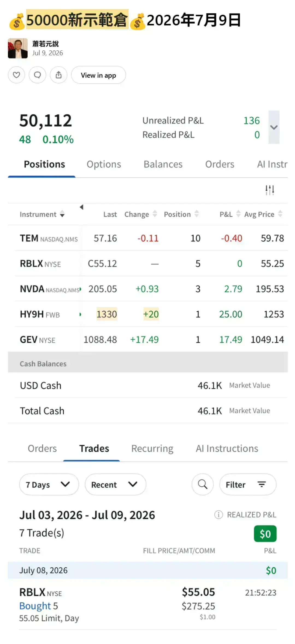Open the 7 Days period dropdown

(49, 484)
